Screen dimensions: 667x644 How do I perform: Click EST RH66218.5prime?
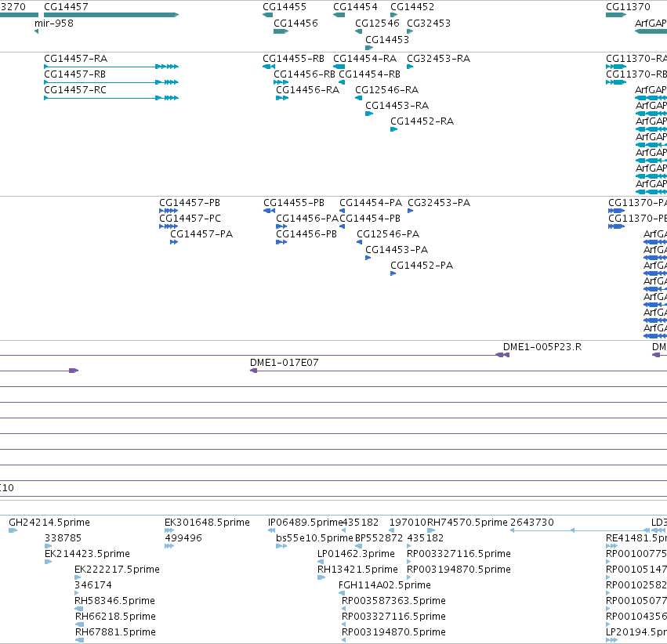coord(116,617)
